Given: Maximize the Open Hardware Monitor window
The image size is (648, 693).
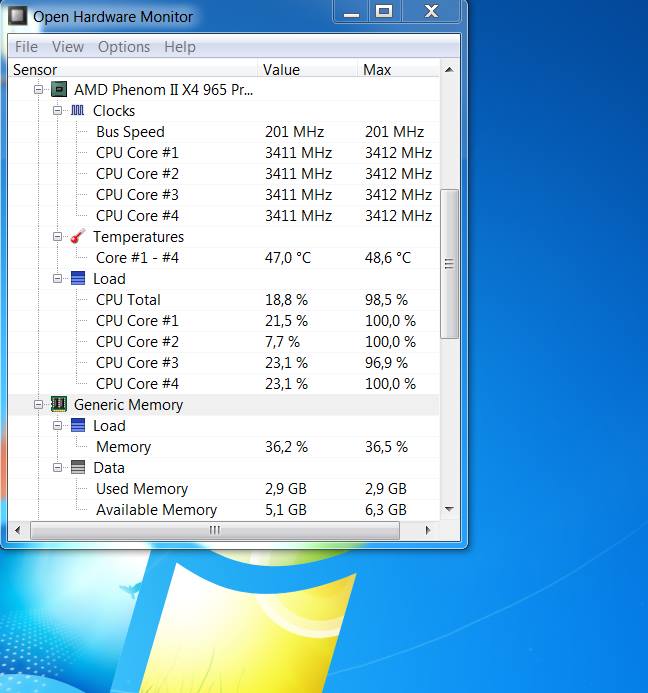Looking at the screenshot, I should coord(384,11).
